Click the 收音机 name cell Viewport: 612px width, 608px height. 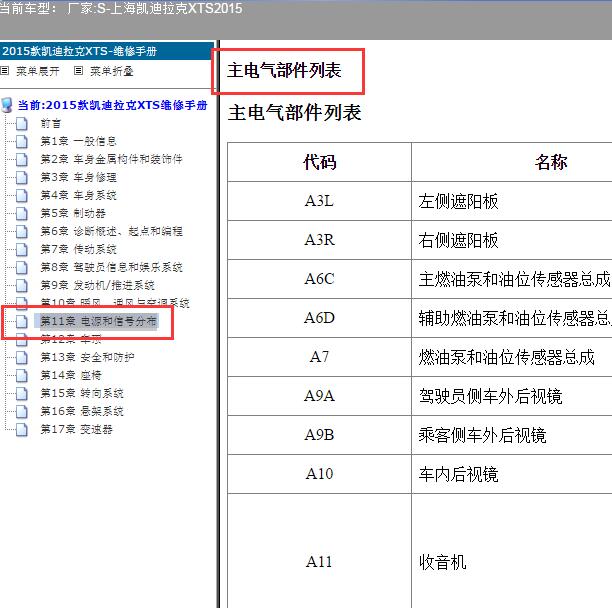click(512, 551)
